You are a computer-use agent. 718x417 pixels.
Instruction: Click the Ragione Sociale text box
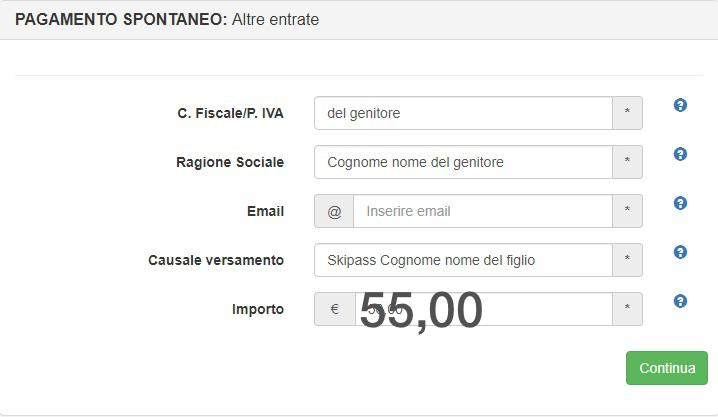(x=463, y=162)
